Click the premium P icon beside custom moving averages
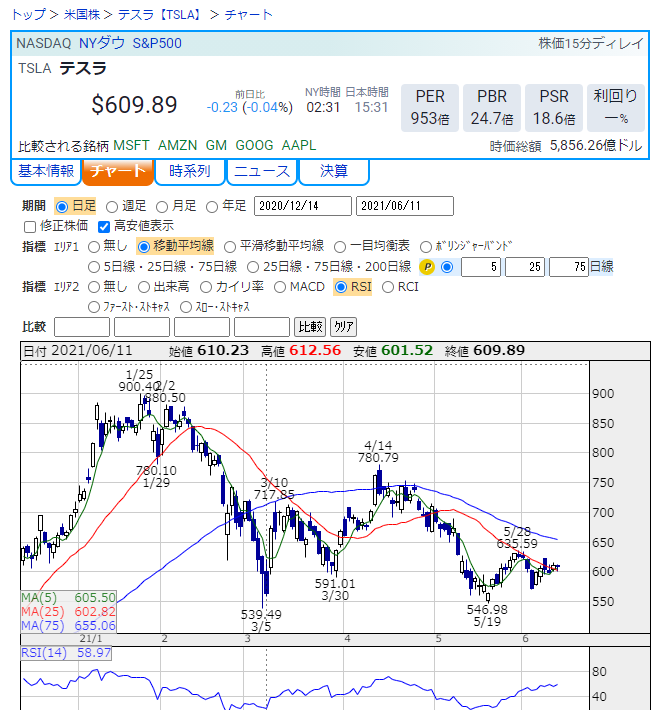 coord(428,267)
